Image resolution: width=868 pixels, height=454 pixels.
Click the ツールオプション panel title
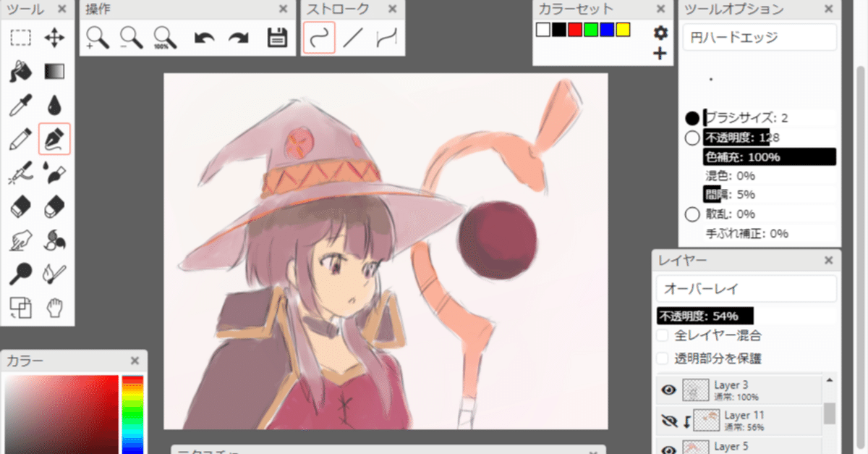pos(733,9)
